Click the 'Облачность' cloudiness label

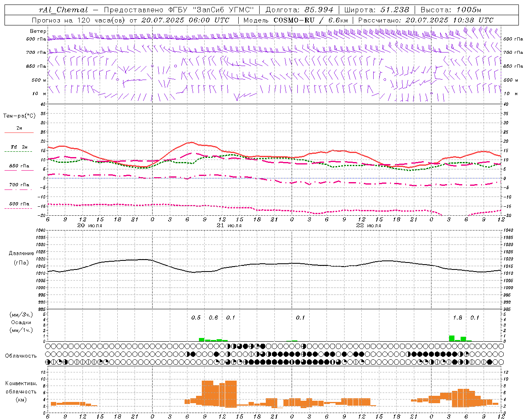(21, 356)
